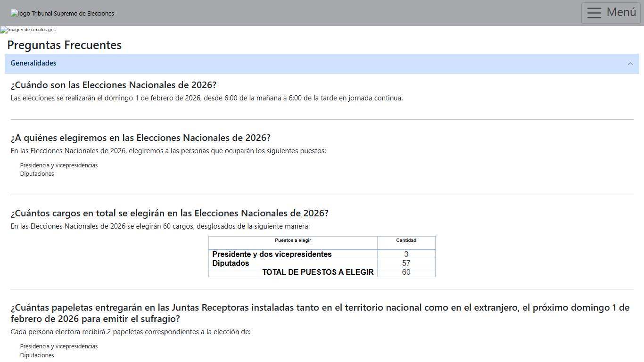The image size is (644, 362).
Task: Click the Puestos a elegir header cell
Action: point(293,240)
